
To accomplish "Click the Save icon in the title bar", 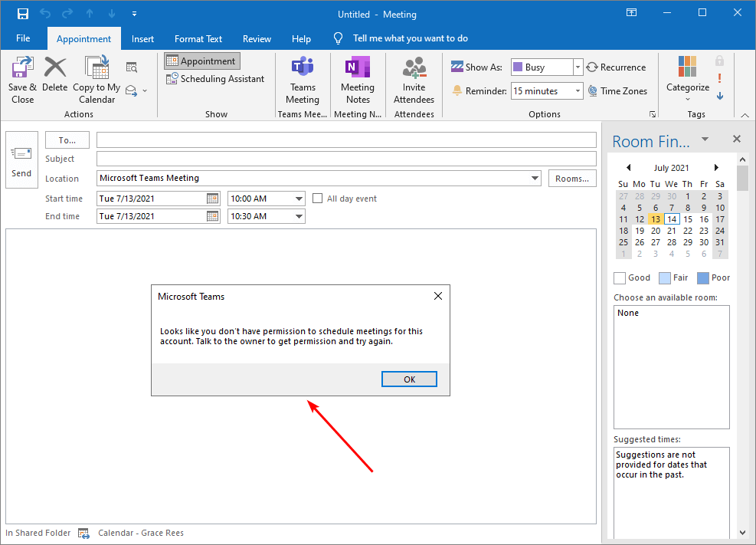I will [23, 14].
